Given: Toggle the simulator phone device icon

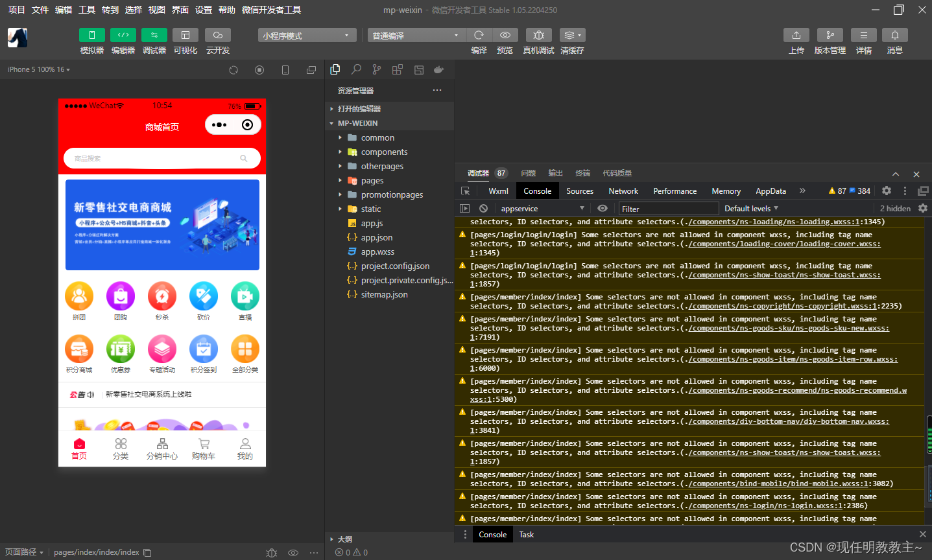Looking at the screenshot, I should [x=285, y=70].
